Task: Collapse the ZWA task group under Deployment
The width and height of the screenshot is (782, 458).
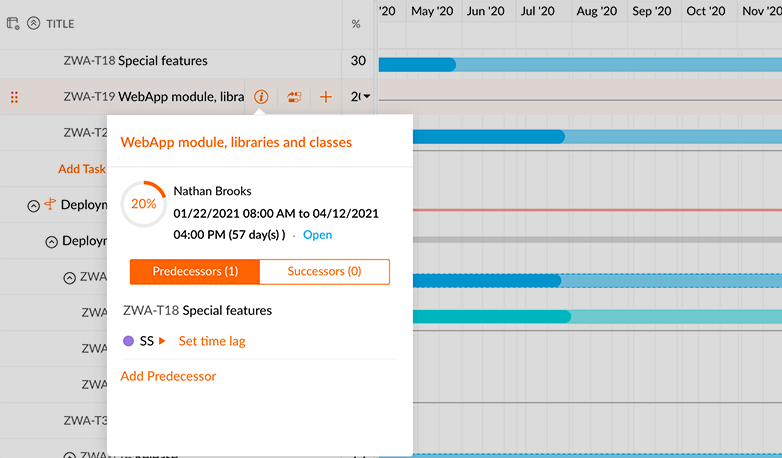Action: pos(70,278)
